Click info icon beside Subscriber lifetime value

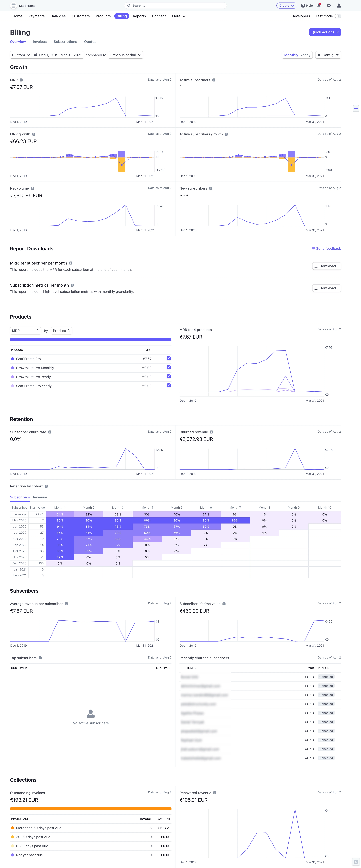pyautogui.click(x=224, y=604)
